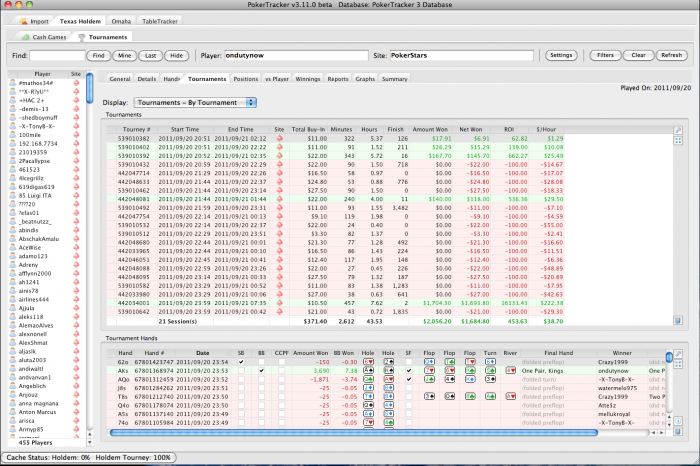Open the Winnings tab
700x466 pixels.
click(306, 78)
